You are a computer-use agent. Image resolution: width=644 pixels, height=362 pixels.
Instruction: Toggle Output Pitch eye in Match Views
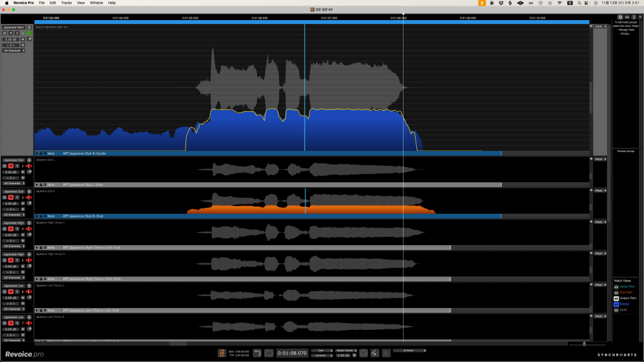[616, 298]
